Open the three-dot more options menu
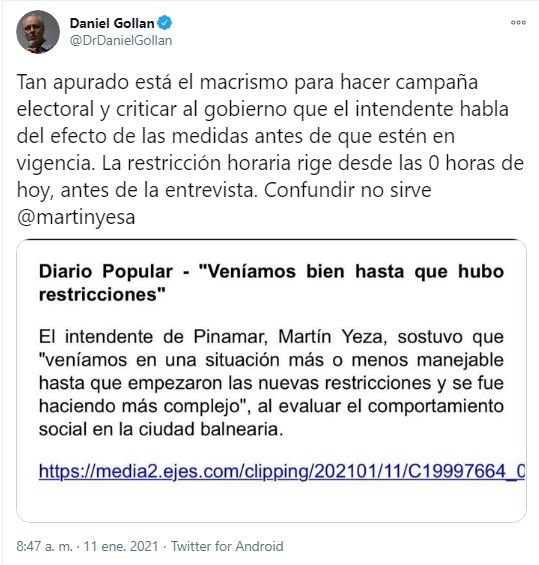Image resolution: width=539 pixels, height=565 pixels. [x=518, y=22]
